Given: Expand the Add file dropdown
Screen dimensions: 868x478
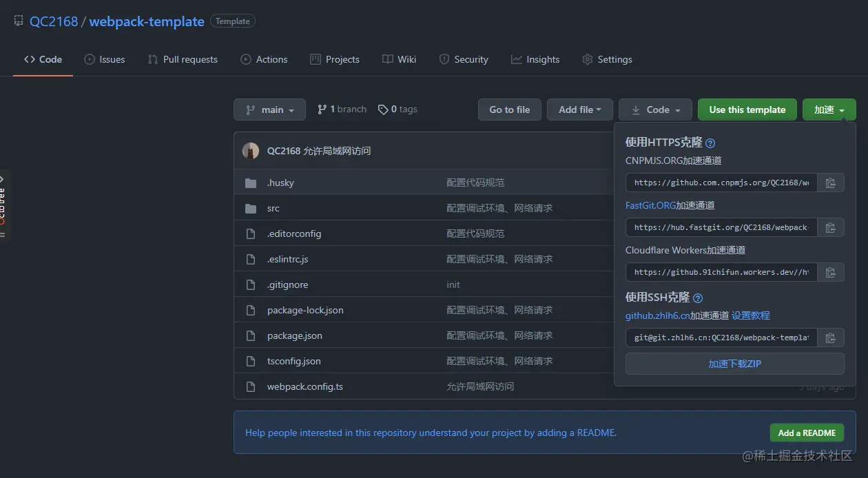Looking at the screenshot, I should (x=580, y=110).
